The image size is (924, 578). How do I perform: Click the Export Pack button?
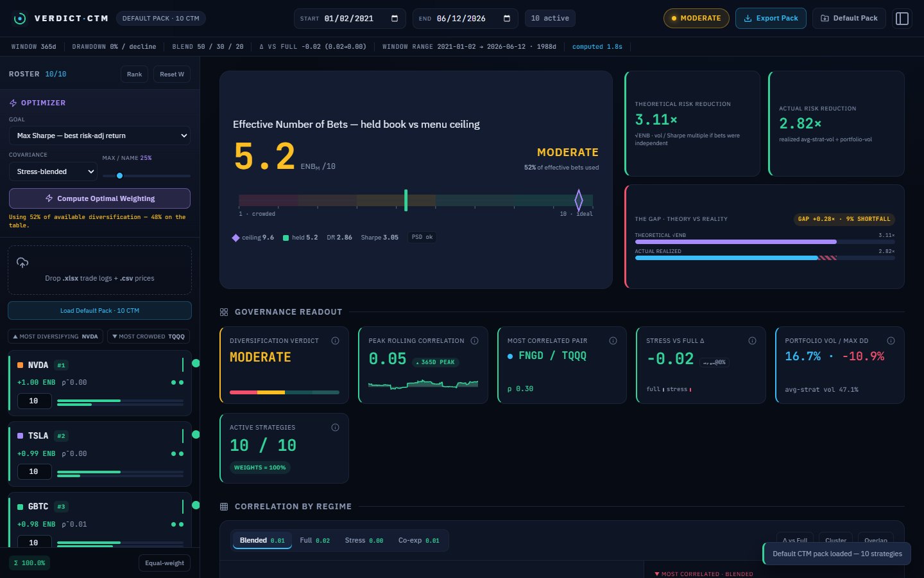pos(771,19)
